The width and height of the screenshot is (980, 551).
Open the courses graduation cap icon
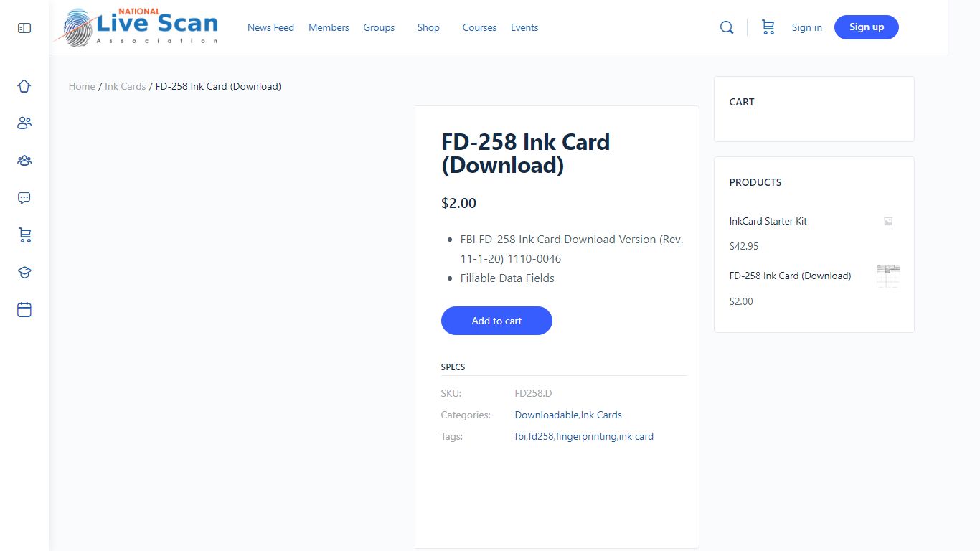tap(24, 273)
